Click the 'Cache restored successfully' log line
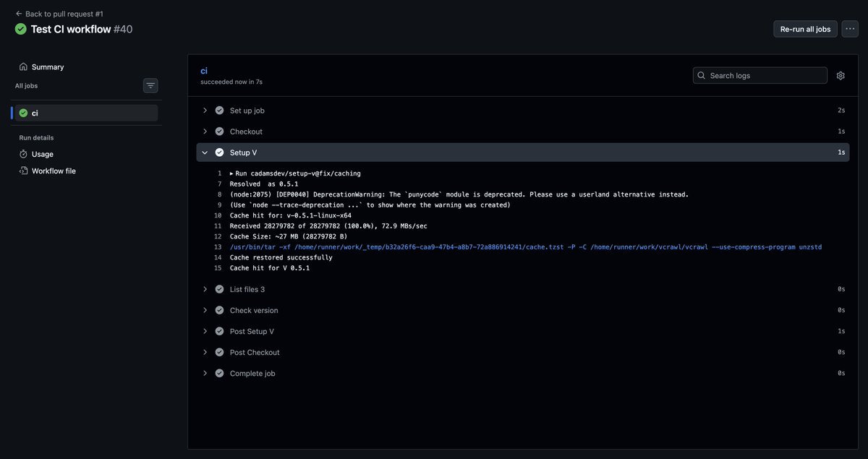The width and height of the screenshot is (868, 459). tap(281, 257)
